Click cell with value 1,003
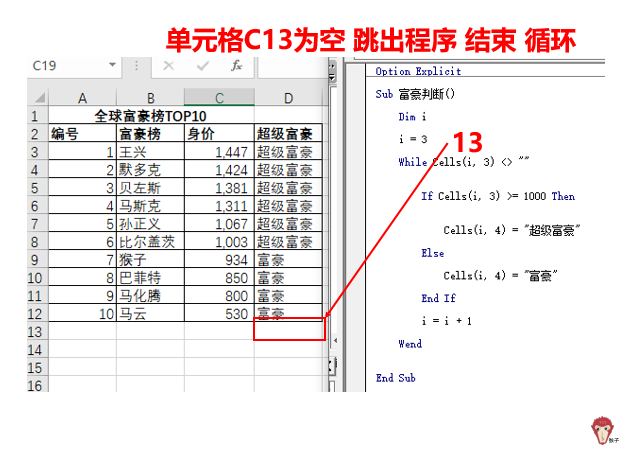 tap(219, 242)
